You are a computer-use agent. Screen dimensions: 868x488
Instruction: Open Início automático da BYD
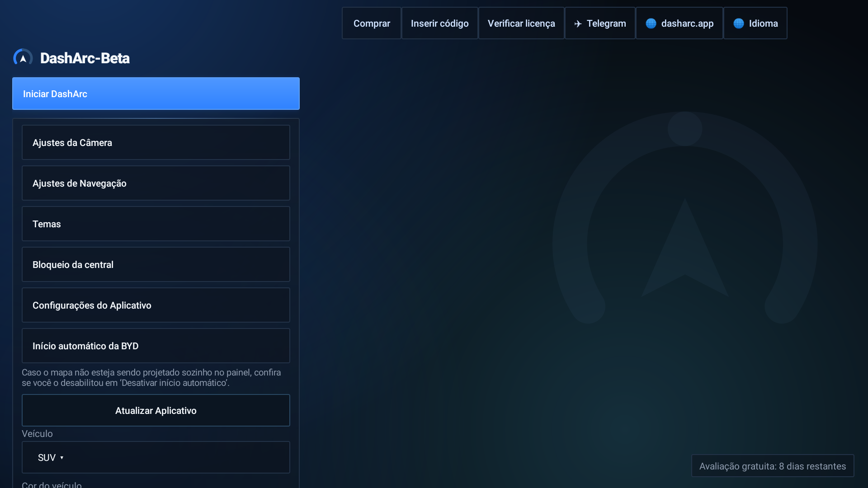click(x=156, y=346)
